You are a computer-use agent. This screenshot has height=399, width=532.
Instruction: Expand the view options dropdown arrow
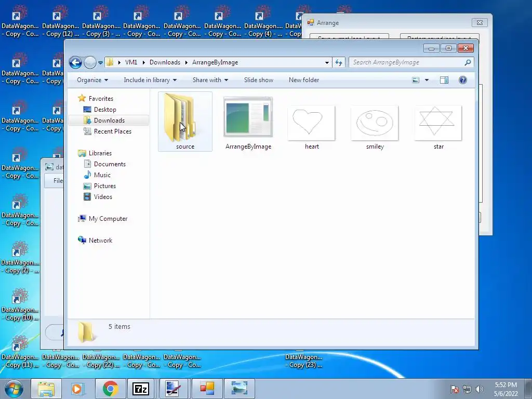427,80
